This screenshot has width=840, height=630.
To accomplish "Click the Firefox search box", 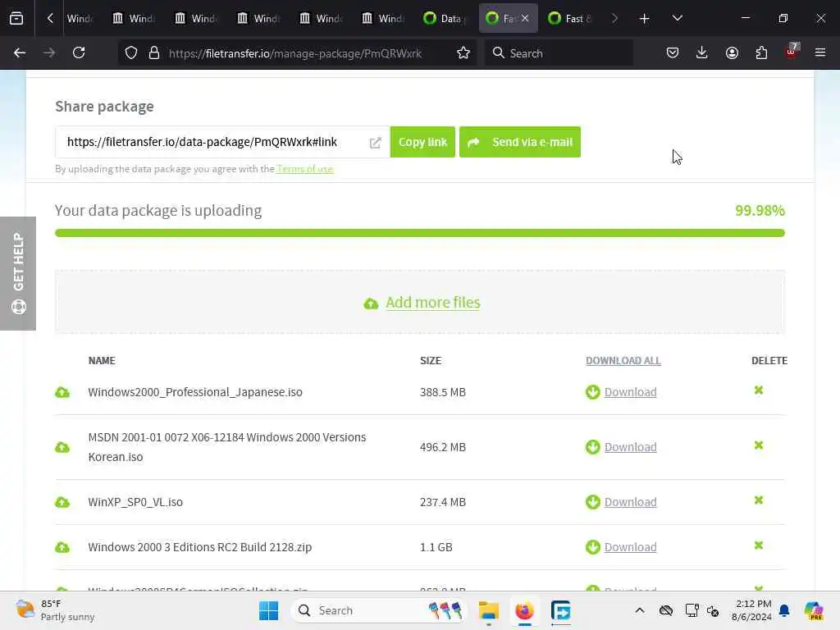I will point(558,53).
